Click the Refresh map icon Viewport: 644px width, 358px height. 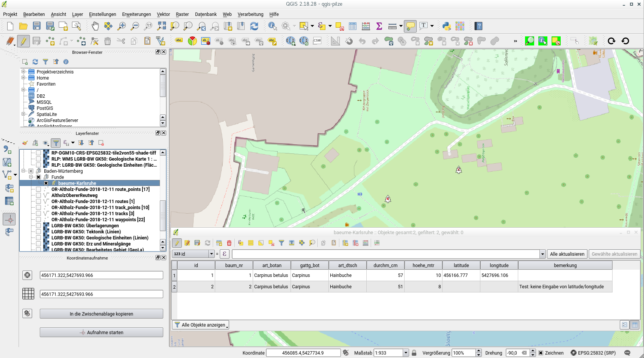tap(254, 26)
